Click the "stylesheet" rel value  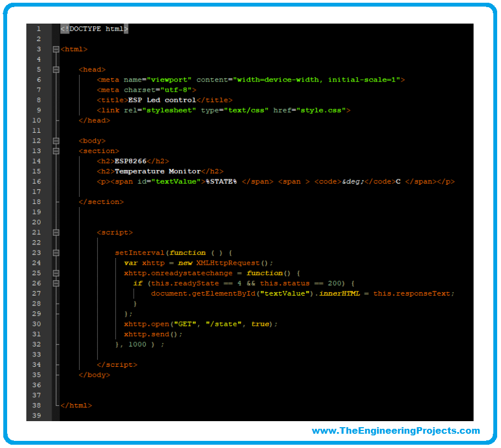[x=169, y=110]
